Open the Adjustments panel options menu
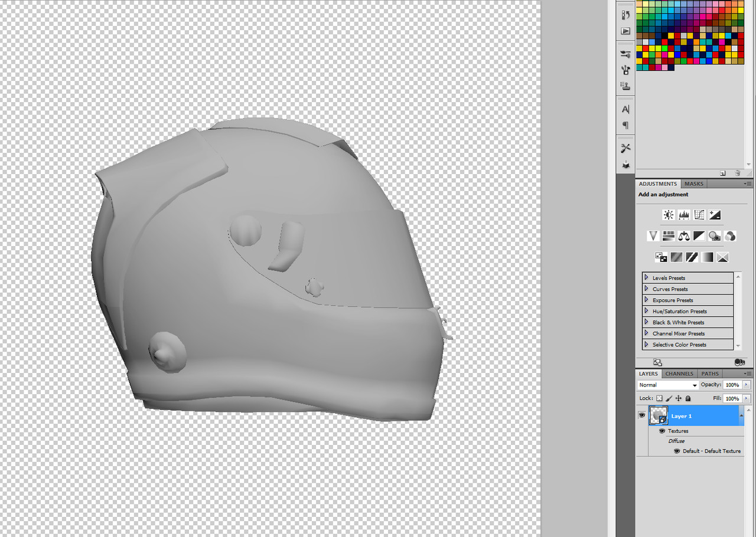 (748, 184)
